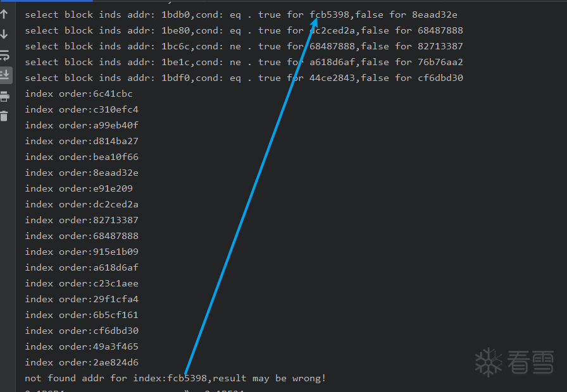Click the Down the Stack Trace arrow

pyautogui.click(x=4, y=34)
